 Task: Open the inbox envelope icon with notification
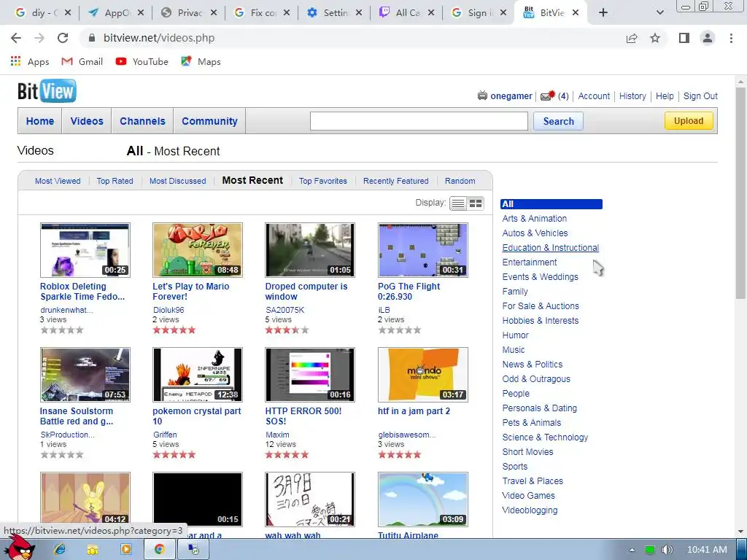(548, 96)
